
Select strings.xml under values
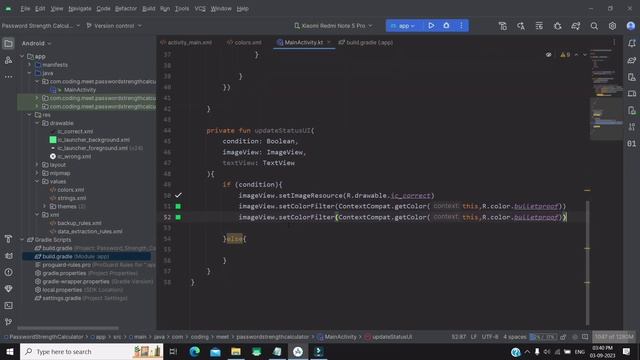[71, 198]
